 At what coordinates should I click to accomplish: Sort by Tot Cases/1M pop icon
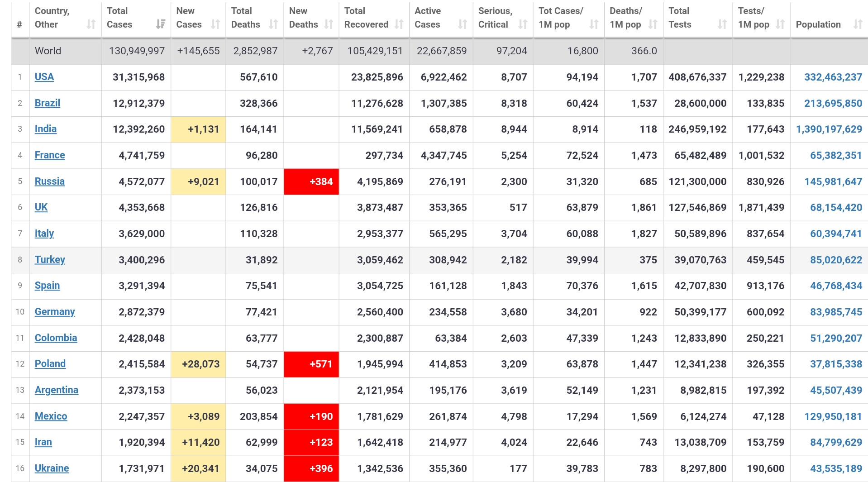click(594, 24)
